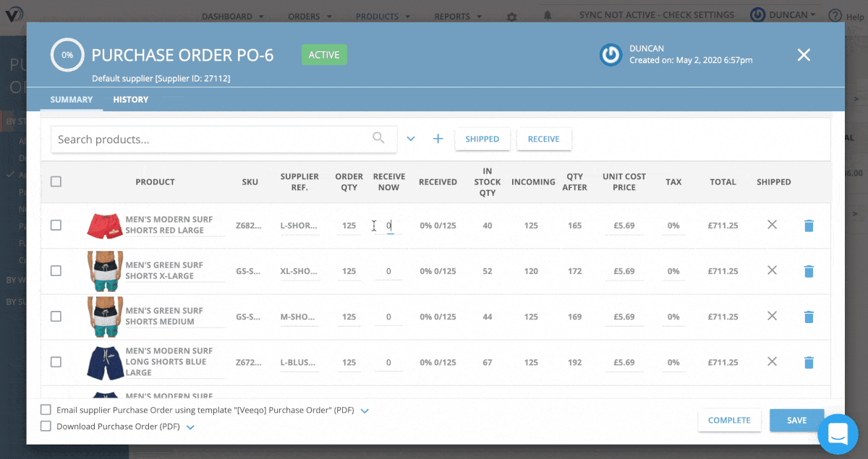Open the Intercom chat bubble icon
Screen dimensions: 868x459
pyautogui.click(x=838, y=434)
